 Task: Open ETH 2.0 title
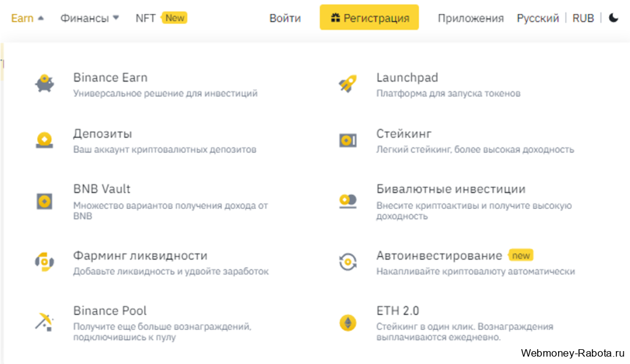(x=397, y=311)
